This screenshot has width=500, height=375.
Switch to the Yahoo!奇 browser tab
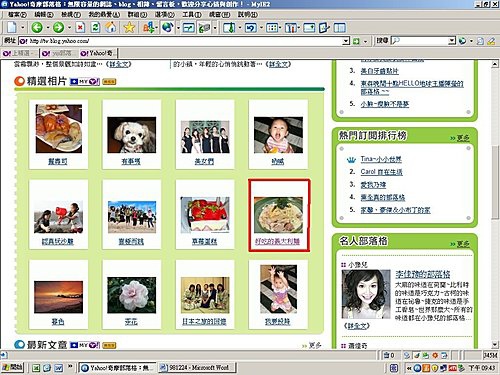tap(99, 53)
